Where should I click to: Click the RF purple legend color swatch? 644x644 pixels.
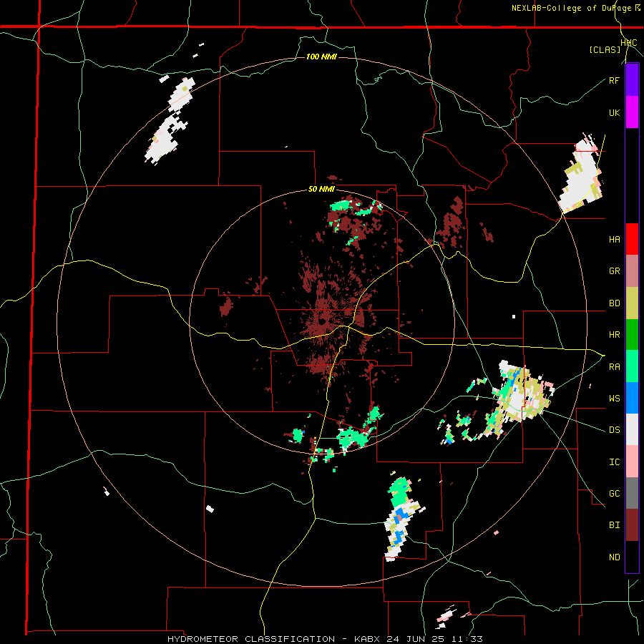tap(632, 80)
